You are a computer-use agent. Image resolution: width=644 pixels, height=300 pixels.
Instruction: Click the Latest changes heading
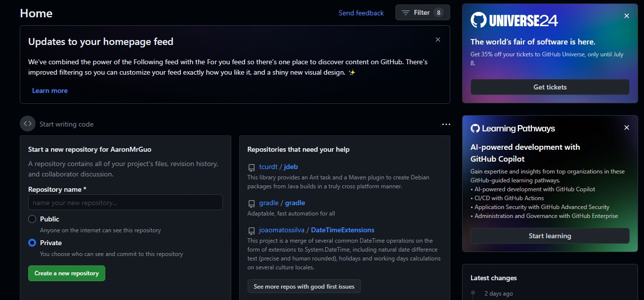(x=494, y=278)
